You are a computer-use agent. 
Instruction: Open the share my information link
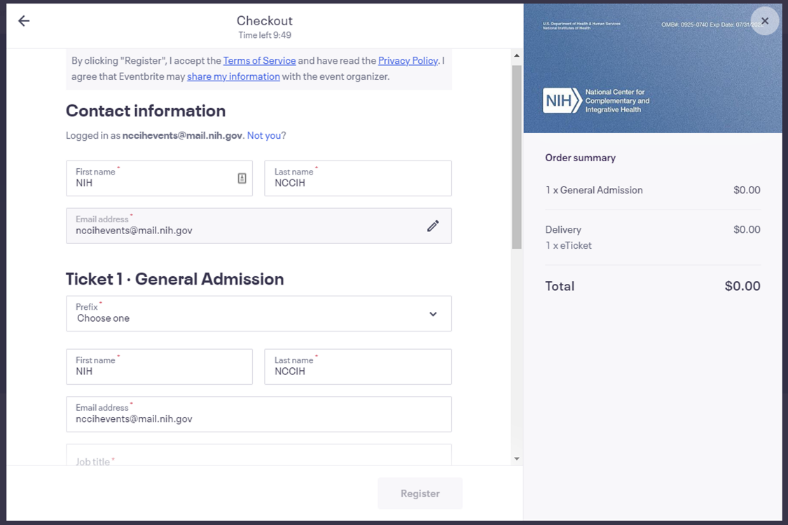coord(233,76)
